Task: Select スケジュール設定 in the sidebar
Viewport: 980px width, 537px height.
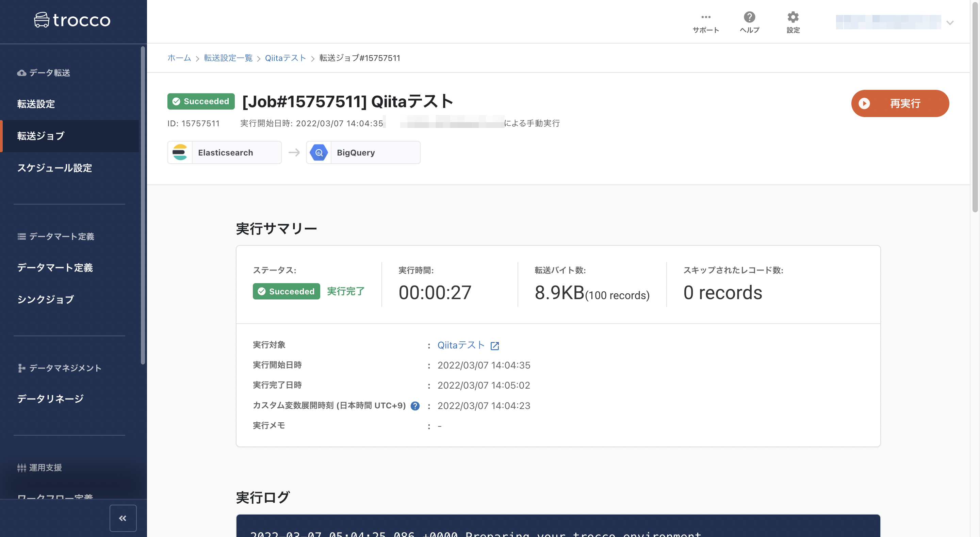Action: 54,168
